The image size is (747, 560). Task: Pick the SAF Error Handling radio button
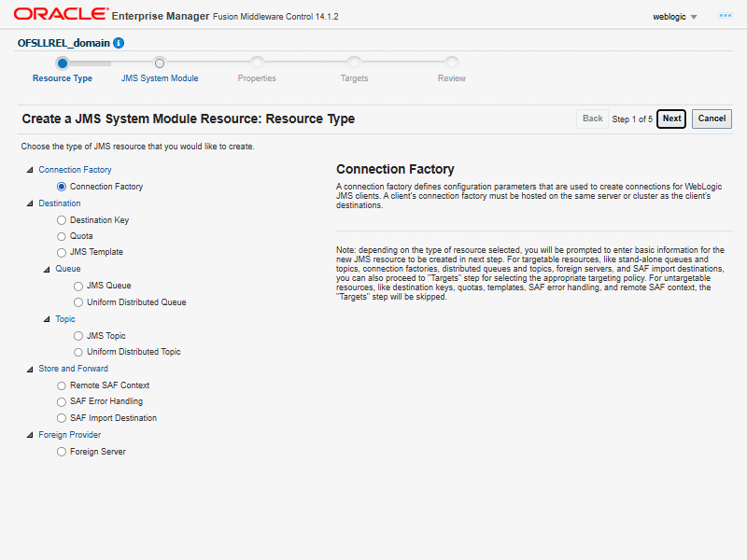(62, 402)
